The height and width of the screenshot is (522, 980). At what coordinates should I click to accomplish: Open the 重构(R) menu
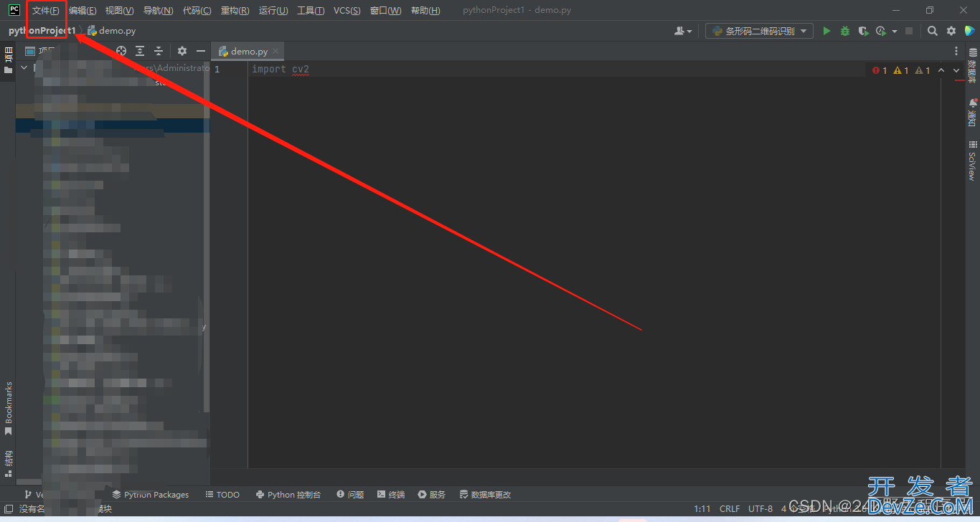tap(235, 11)
